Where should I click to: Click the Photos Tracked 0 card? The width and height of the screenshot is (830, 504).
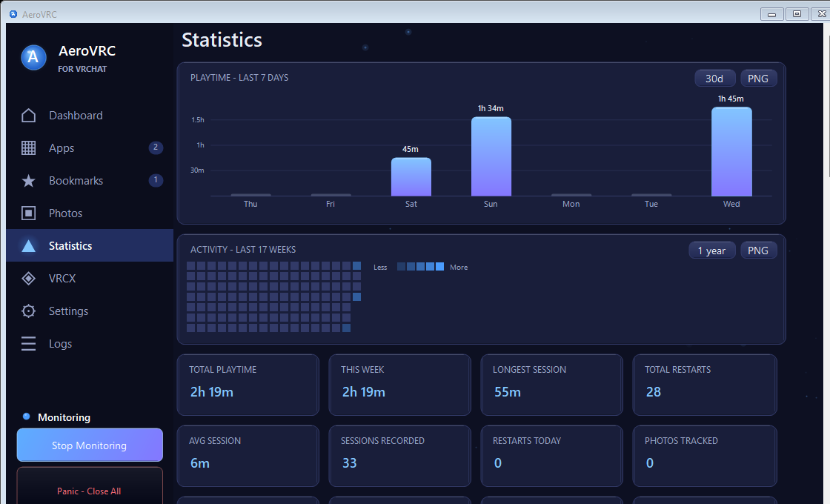pos(705,456)
